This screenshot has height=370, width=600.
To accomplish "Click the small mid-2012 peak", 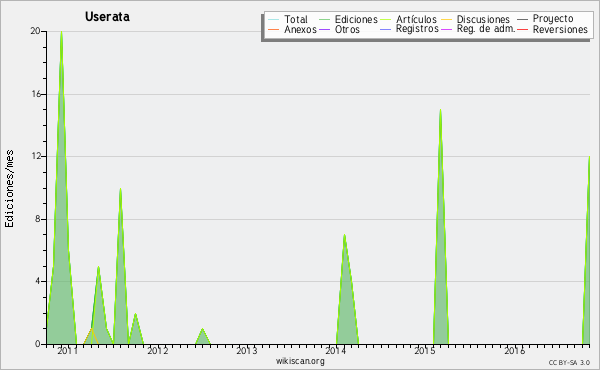I will point(202,338).
